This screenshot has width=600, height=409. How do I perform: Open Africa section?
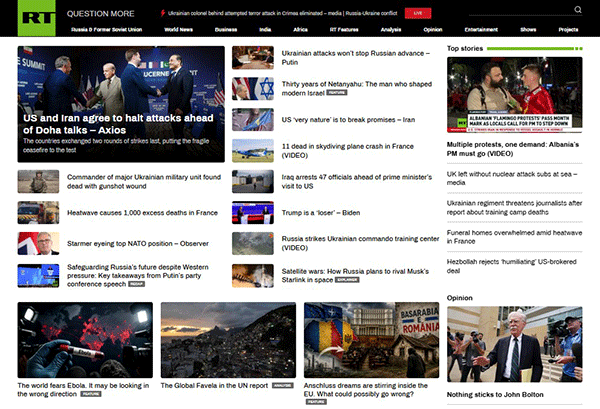point(300,29)
